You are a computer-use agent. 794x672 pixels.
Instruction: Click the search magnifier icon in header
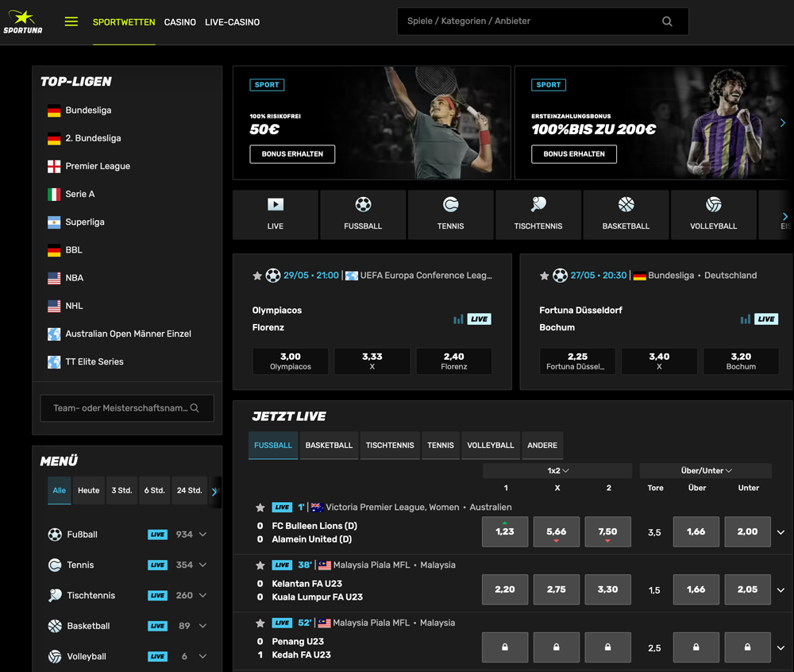(667, 21)
